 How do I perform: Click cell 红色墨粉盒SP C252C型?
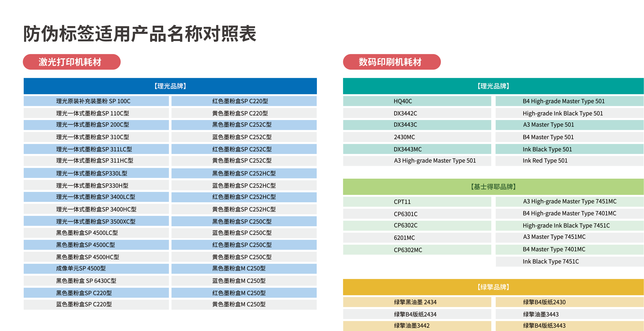coord(244,149)
